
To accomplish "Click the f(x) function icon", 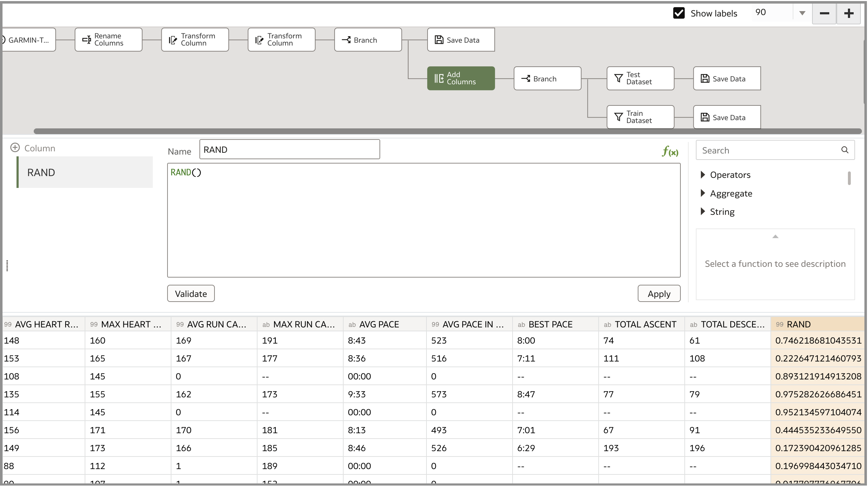I will 670,151.
